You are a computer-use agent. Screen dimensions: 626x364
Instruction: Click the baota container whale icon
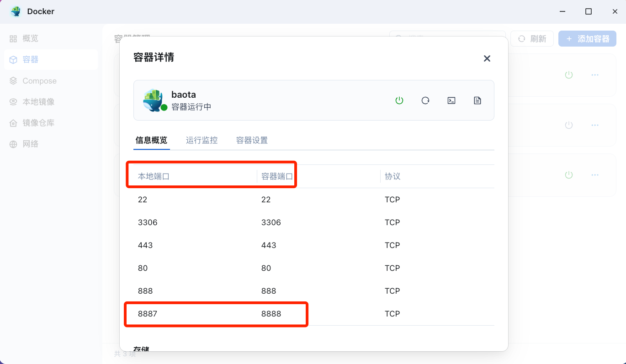[x=154, y=100]
